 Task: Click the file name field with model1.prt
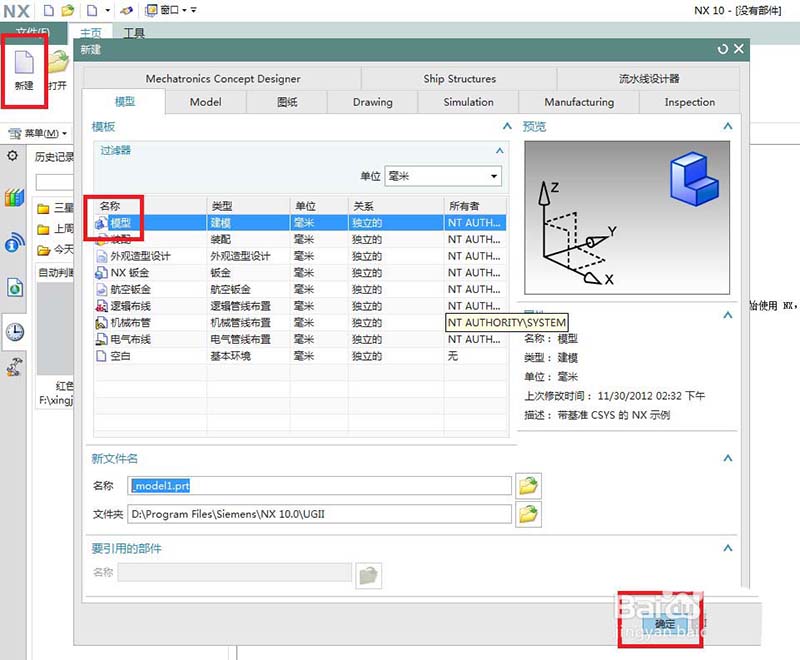(x=319, y=486)
